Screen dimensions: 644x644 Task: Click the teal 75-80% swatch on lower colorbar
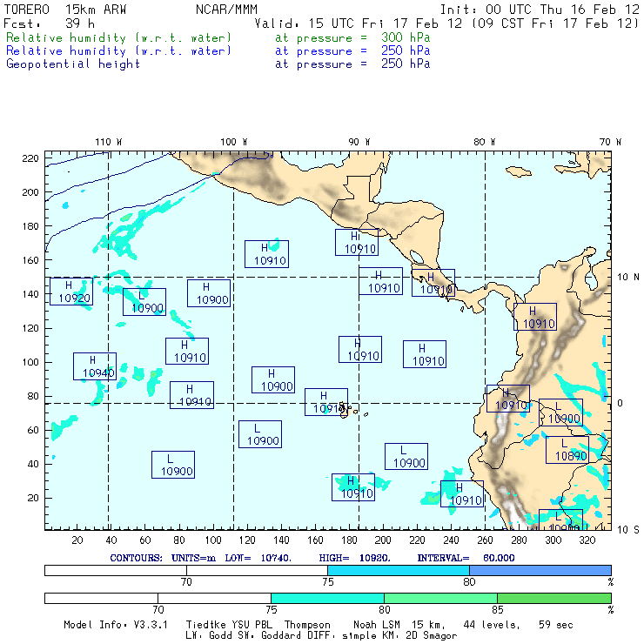point(327,598)
